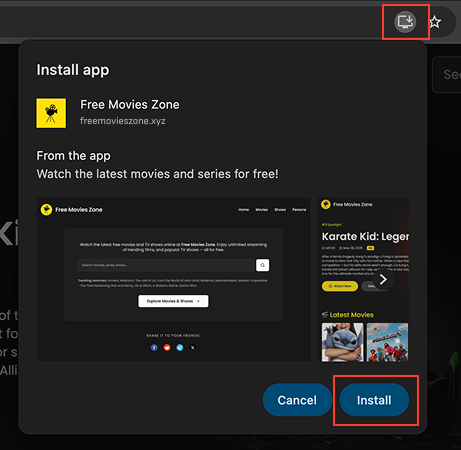The image size is (461, 450).
Task: Click the freemovieszone.xyz domain text
Action: pos(123,121)
